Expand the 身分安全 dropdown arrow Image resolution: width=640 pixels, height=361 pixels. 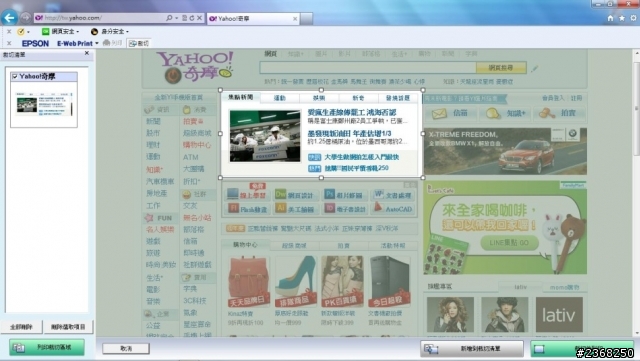(x=127, y=31)
